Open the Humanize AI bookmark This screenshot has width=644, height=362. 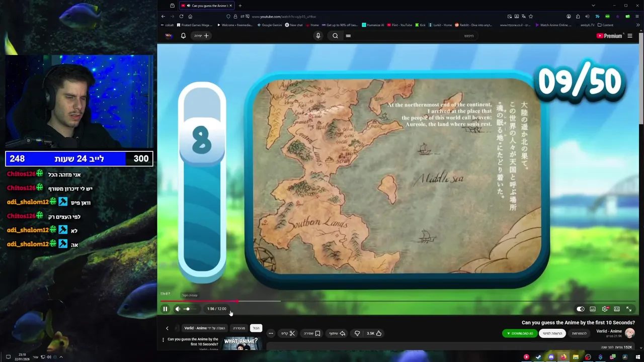click(x=373, y=25)
